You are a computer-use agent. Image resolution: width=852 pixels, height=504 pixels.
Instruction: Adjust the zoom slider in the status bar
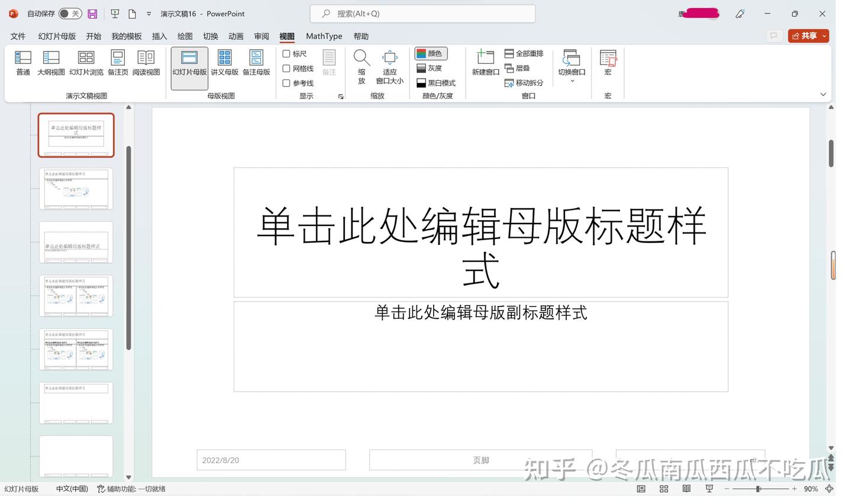(x=759, y=489)
